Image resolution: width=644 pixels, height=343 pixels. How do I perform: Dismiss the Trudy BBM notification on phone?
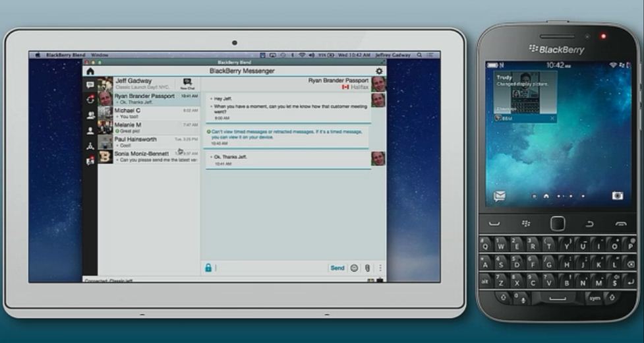[552, 118]
